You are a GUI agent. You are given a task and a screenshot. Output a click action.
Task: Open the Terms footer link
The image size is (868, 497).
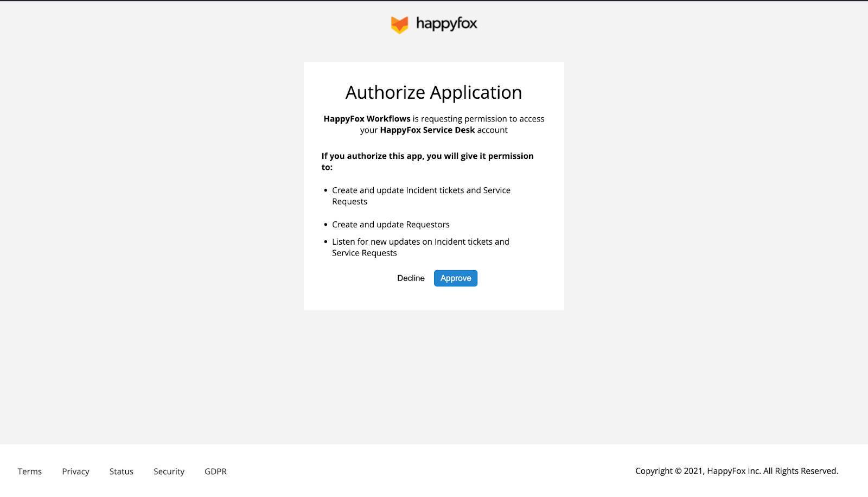pyautogui.click(x=30, y=471)
